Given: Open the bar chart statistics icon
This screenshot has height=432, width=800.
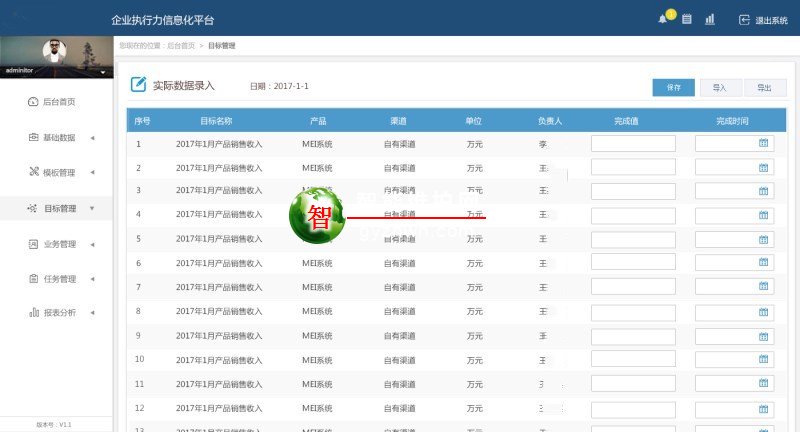Looking at the screenshot, I should 710,19.
